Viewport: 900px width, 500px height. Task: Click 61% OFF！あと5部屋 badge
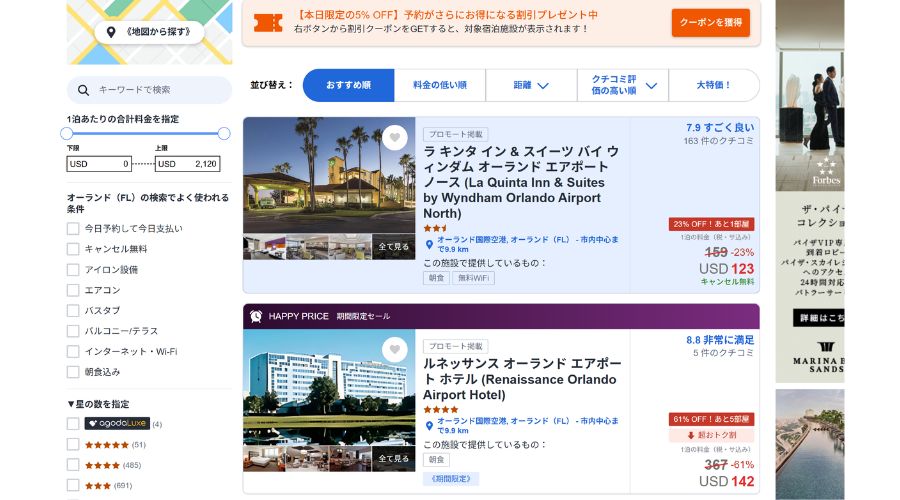click(x=711, y=419)
